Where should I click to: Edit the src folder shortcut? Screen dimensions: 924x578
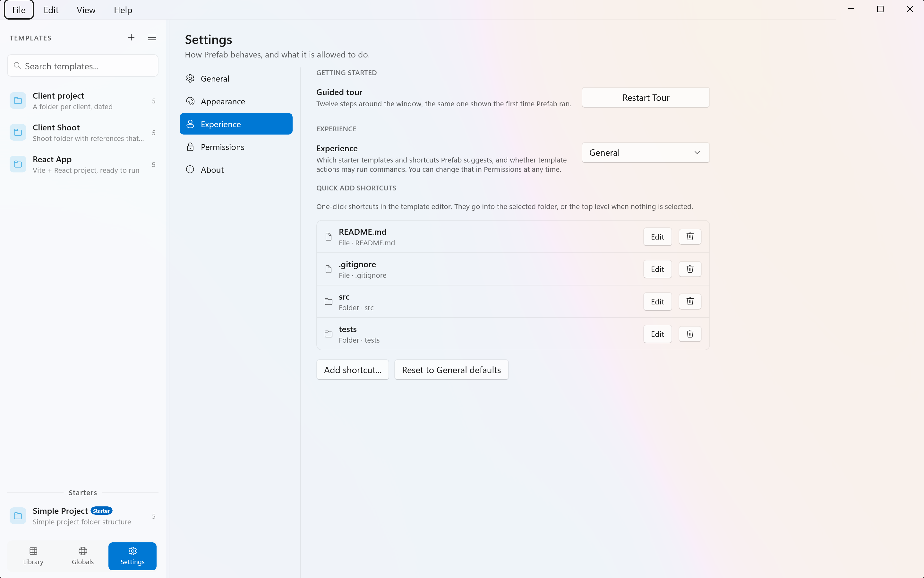pyautogui.click(x=657, y=302)
